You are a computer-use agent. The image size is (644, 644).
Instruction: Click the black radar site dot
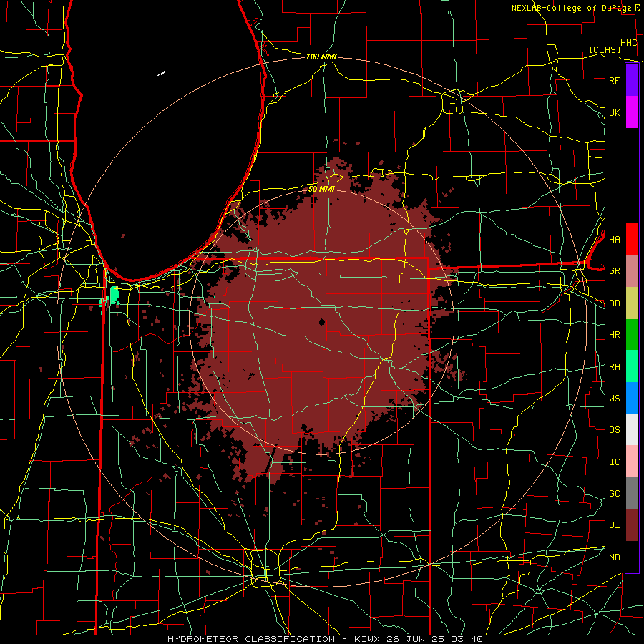322,321
